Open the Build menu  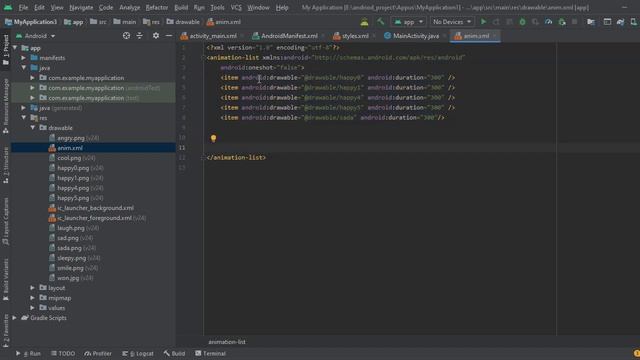(x=181, y=7)
